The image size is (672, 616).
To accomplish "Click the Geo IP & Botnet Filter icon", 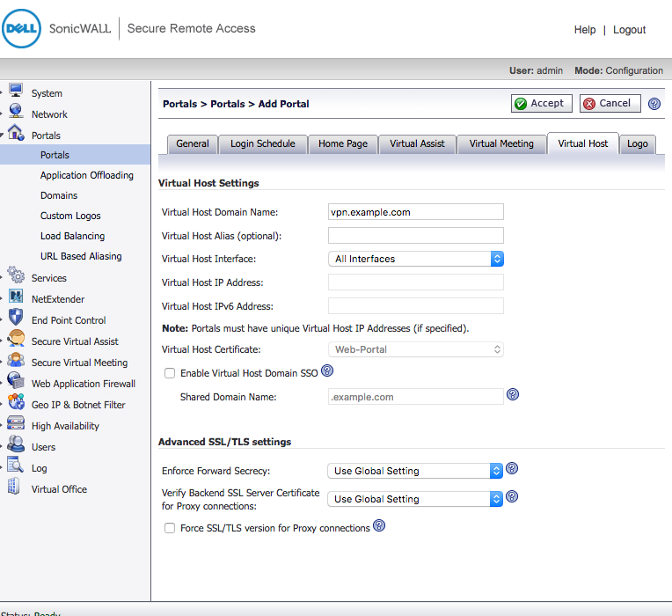I will click(x=16, y=402).
